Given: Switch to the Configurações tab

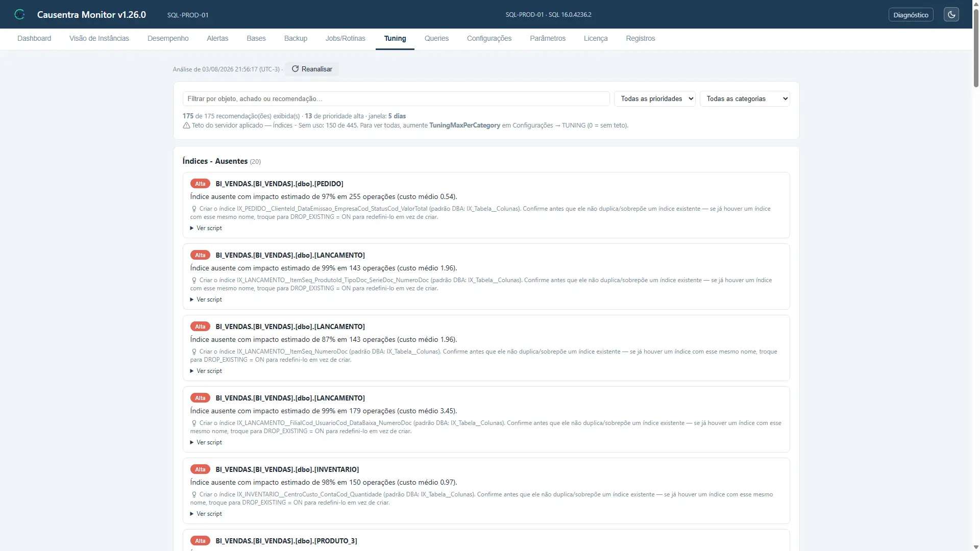Looking at the screenshot, I should pos(489,38).
